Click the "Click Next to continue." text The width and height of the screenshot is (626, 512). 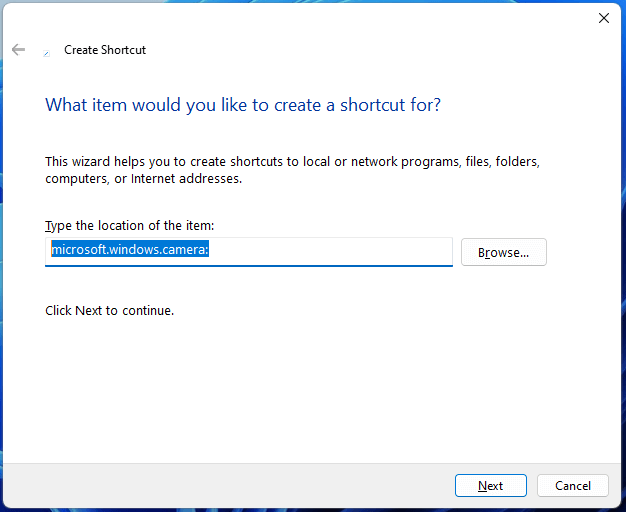pyautogui.click(x=110, y=310)
